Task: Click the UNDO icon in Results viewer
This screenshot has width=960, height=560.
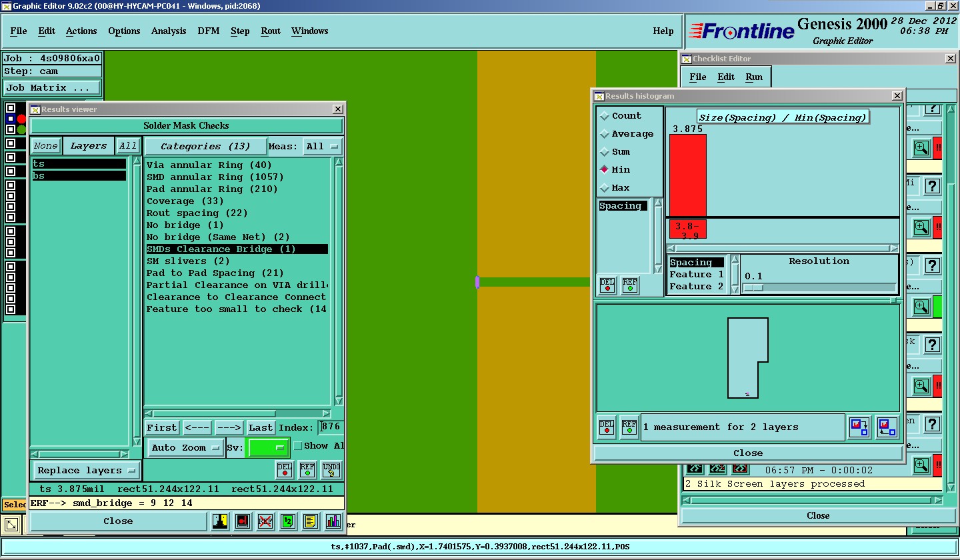Action: (x=331, y=470)
